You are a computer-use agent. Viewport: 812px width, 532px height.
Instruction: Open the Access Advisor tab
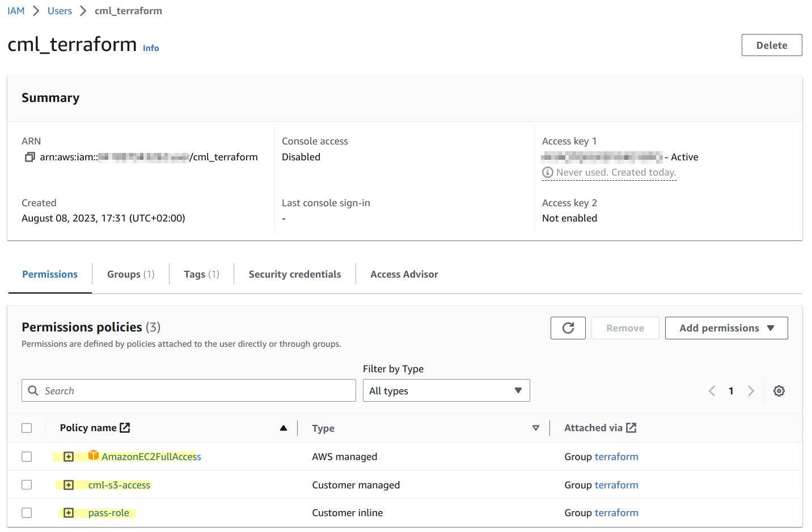[x=404, y=274]
